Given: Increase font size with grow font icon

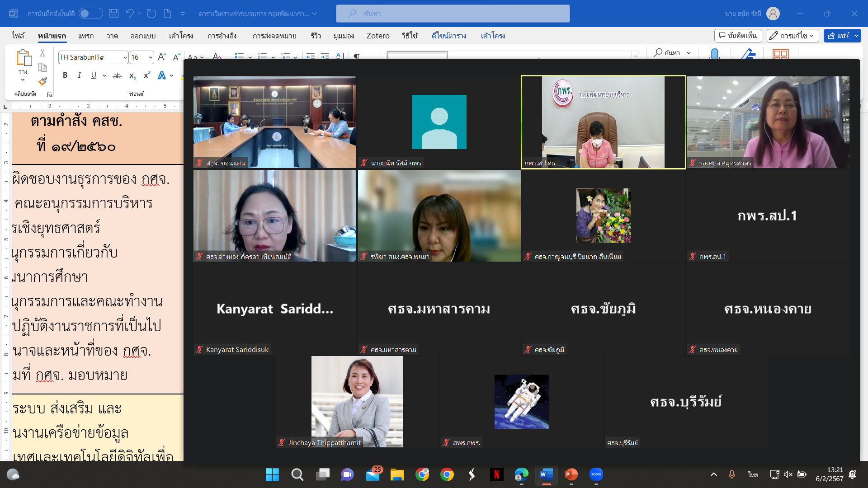Looking at the screenshot, I should coord(162,57).
